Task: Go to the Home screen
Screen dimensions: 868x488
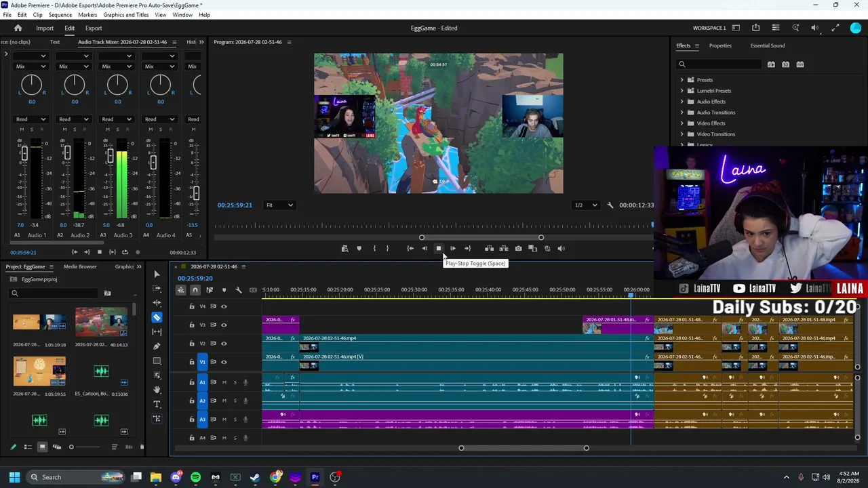Action: click(x=18, y=28)
